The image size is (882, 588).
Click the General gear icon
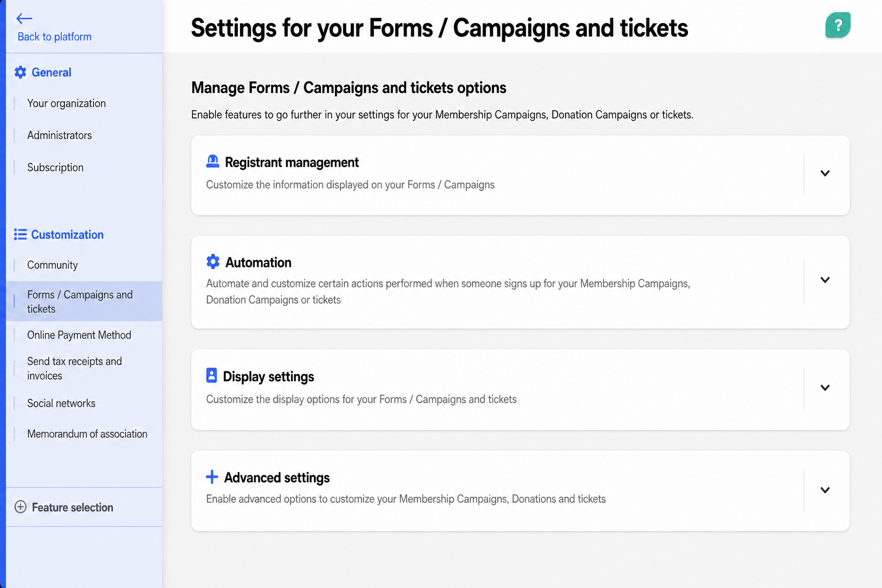coord(21,72)
